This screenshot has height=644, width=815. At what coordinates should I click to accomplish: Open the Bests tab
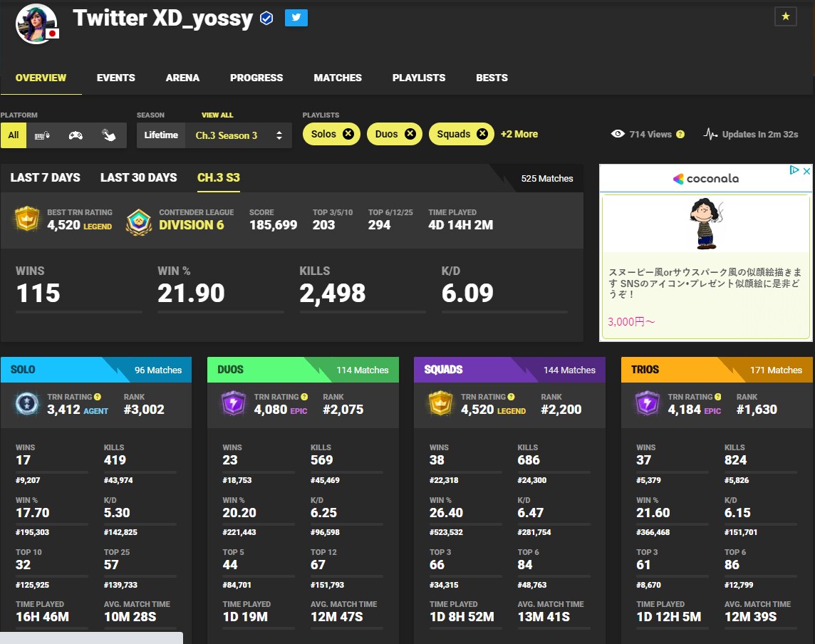coord(492,78)
